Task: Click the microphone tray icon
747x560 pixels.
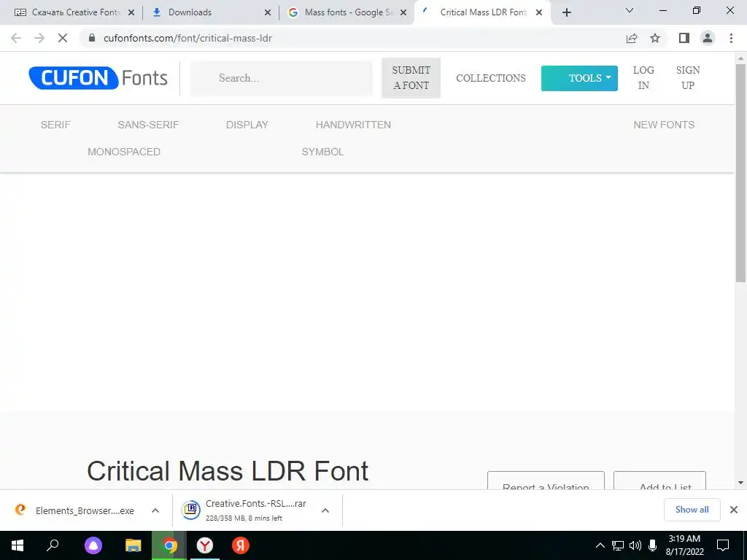Action: [653, 545]
